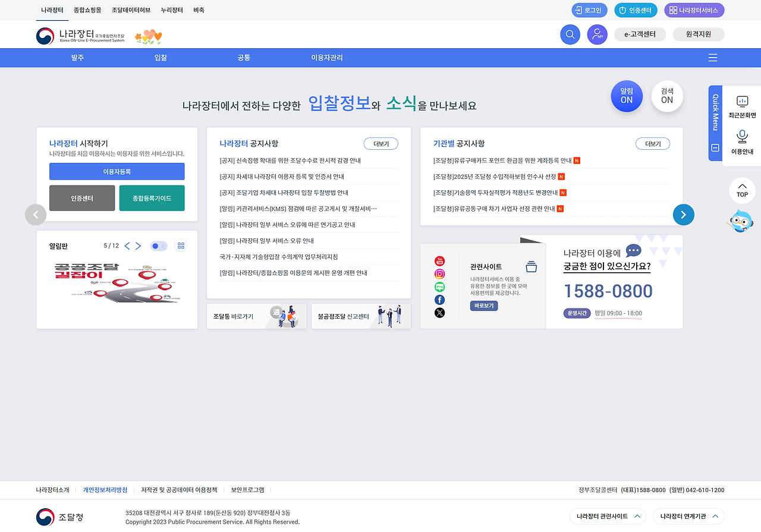761x532 pixels.
Task: Open the MY user profile icon
Action: [x=597, y=34]
